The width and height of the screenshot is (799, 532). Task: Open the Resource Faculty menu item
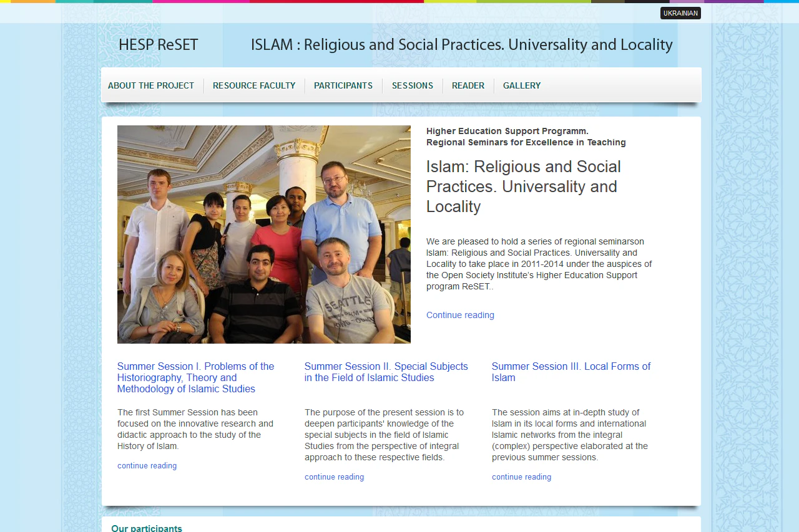[x=254, y=85]
